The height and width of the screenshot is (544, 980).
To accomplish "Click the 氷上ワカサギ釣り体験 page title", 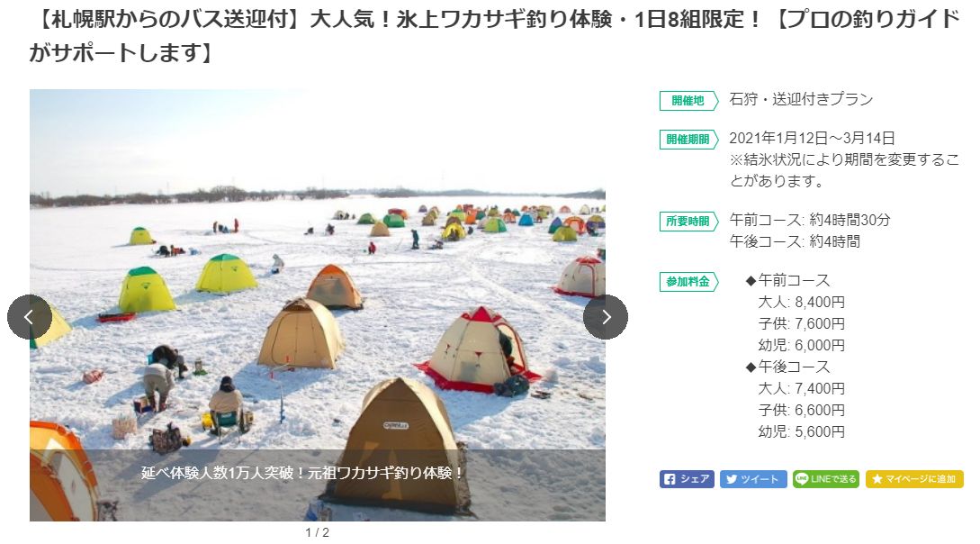I will (494, 36).
